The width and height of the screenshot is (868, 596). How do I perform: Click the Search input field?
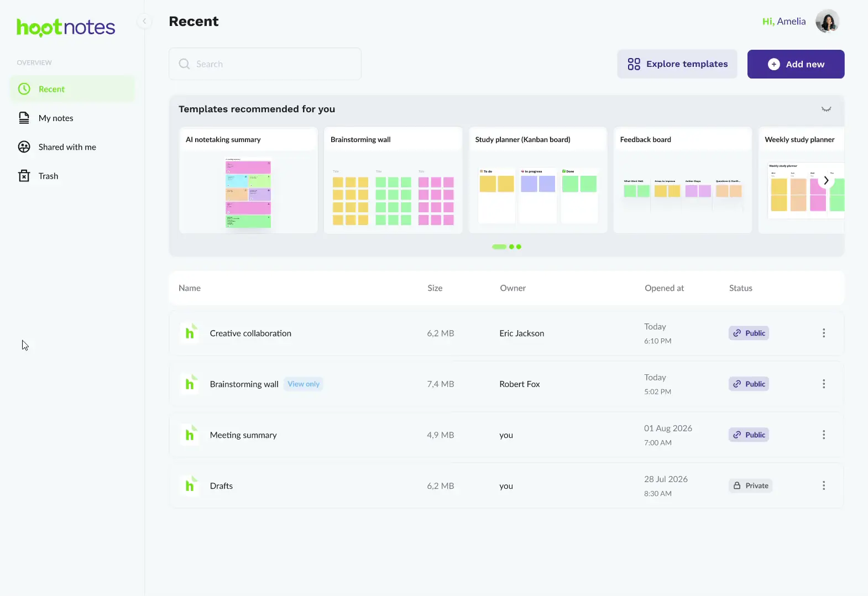[x=265, y=64]
